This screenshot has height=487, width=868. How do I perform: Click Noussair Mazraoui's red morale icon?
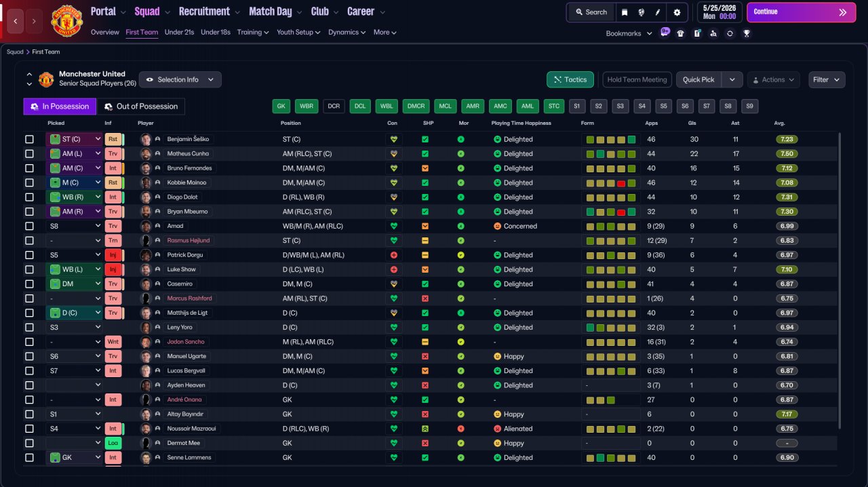461,429
